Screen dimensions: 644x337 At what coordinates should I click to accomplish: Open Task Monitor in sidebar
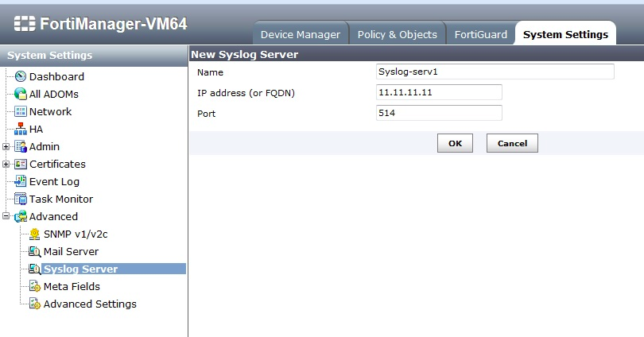pos(61,199)
